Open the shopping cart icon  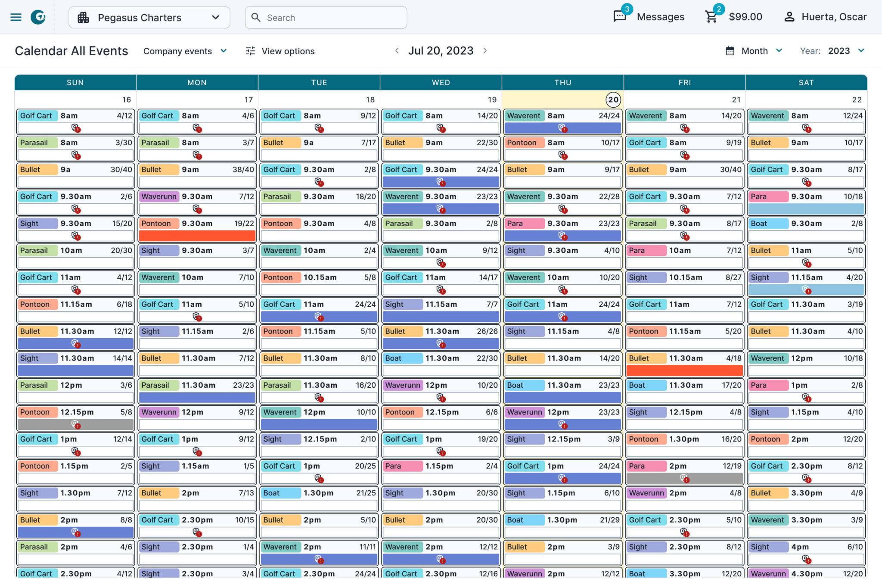pos(711,17)
